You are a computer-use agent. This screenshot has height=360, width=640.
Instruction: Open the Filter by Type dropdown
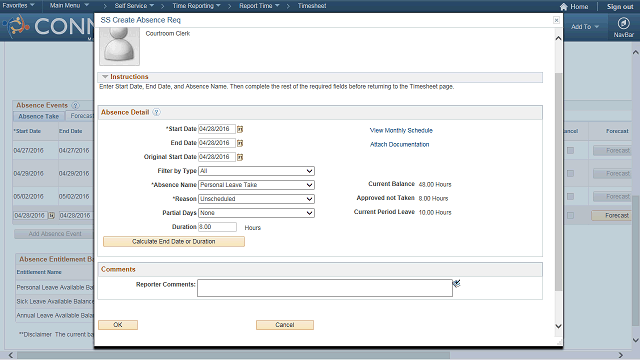click(x=256, y=171)
